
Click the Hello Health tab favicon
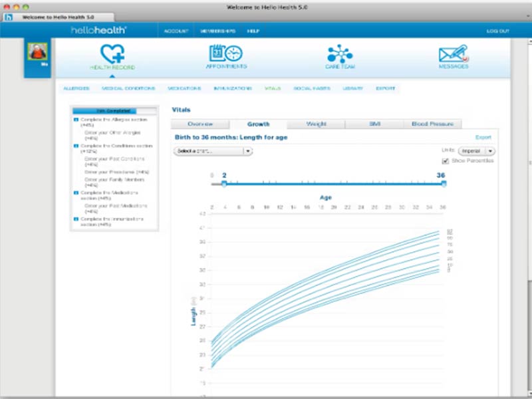click(x=9, y=17)
